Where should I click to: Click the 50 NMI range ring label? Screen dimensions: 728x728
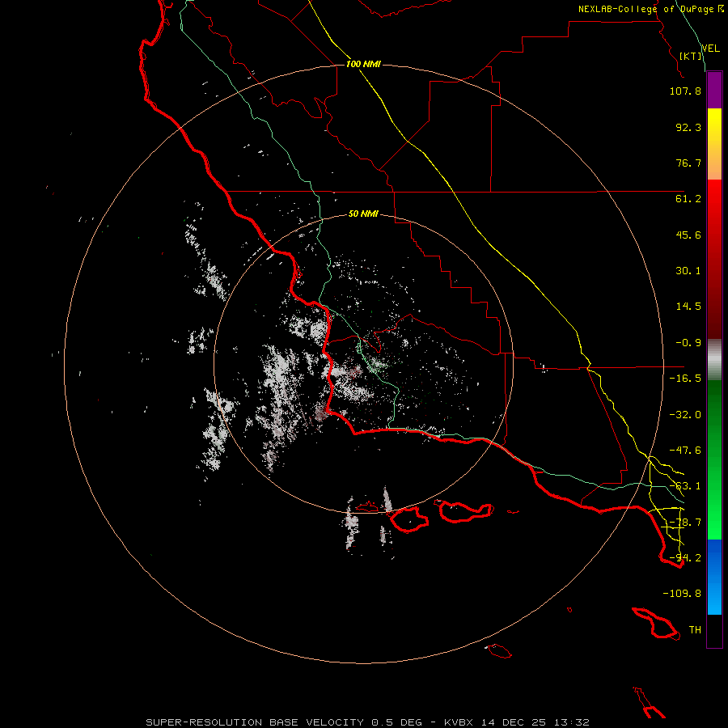[x=363, y=214]
